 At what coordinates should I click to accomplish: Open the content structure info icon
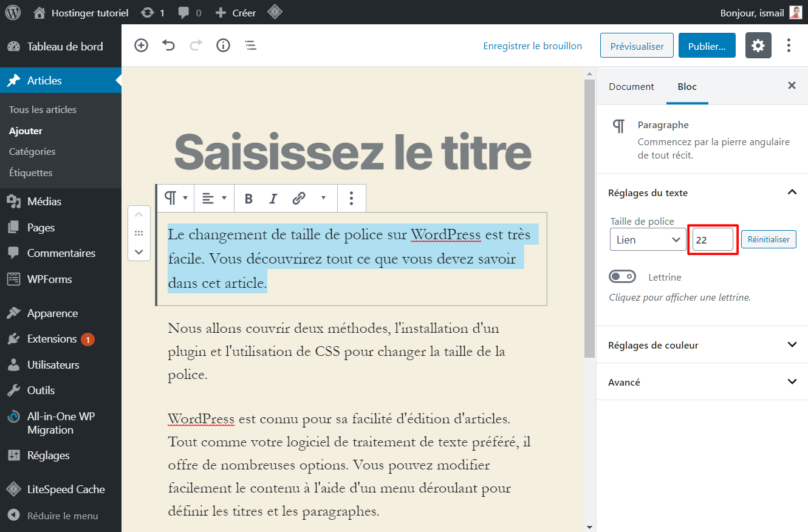tap(223, 45)
